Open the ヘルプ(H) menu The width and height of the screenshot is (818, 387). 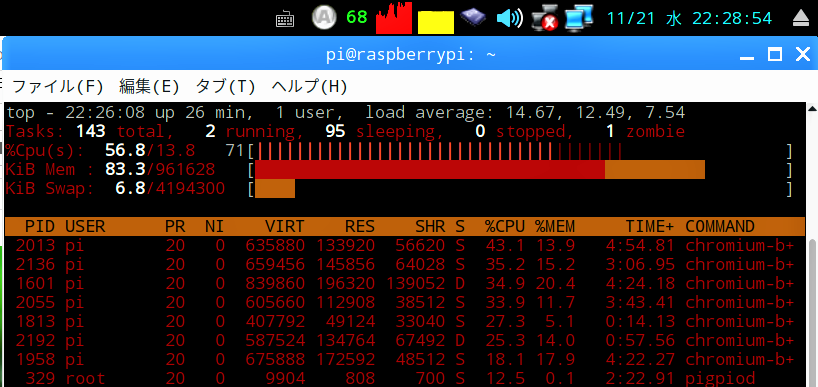coord(309,86)
